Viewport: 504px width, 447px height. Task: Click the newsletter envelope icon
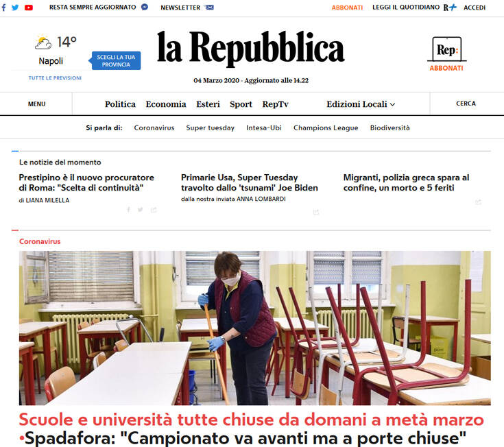pyautogui.click(x=209, y=7)
